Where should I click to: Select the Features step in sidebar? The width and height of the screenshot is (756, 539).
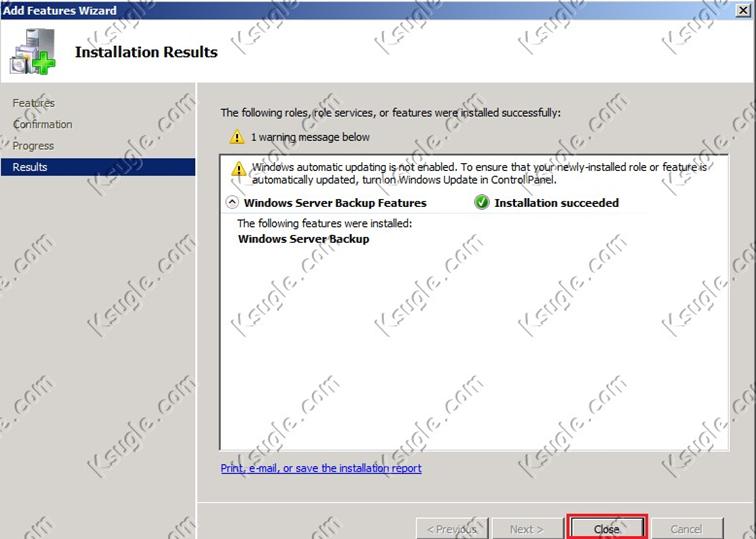pos(33,103)
